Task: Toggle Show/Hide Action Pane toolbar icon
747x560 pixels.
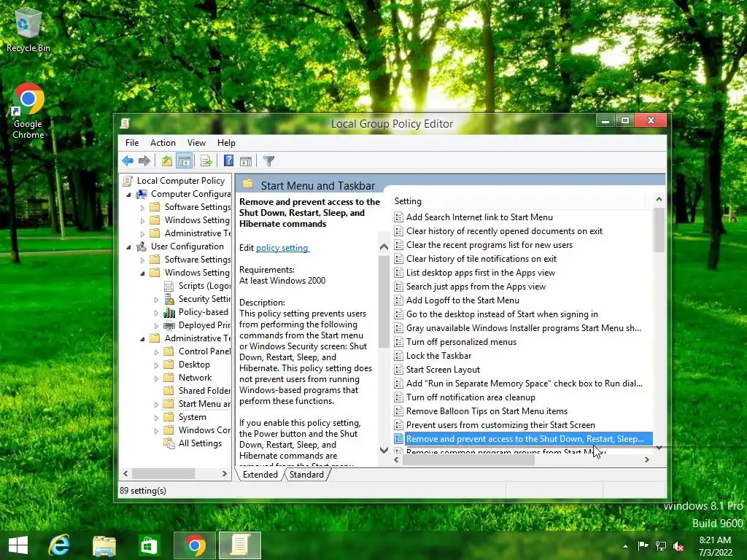Action: 246,161
